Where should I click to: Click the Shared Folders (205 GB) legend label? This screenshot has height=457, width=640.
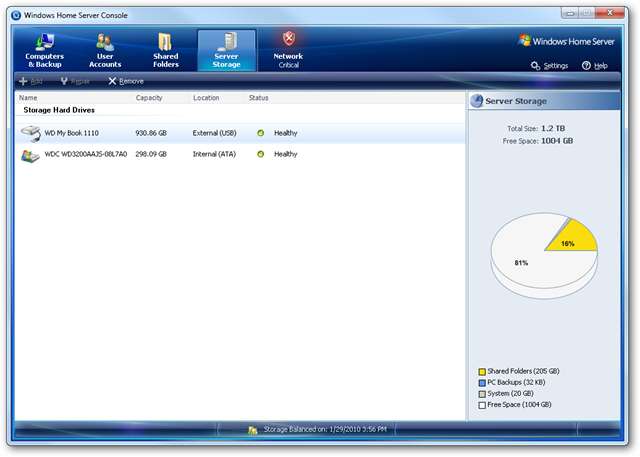[523, 371]
